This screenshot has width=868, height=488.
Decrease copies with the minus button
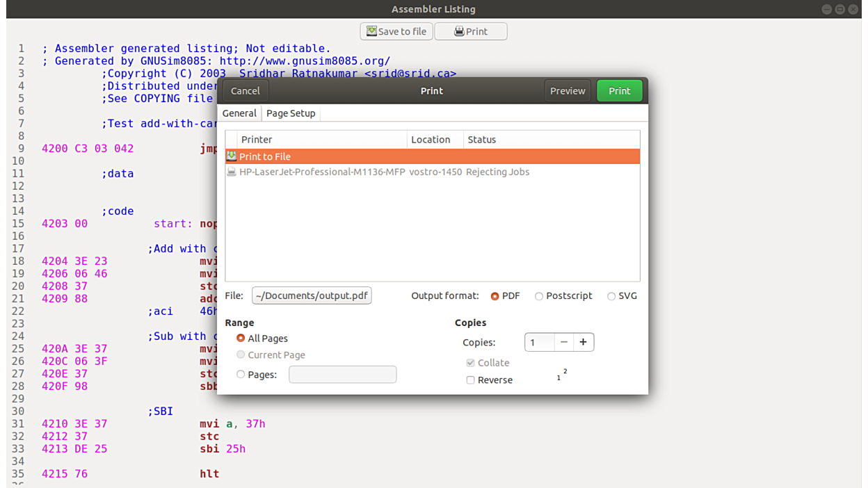564,342
